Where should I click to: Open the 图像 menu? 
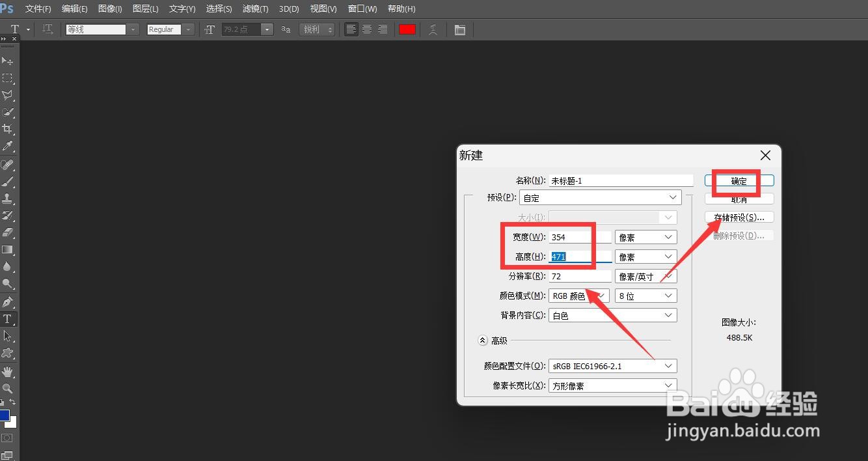[109, 8]
